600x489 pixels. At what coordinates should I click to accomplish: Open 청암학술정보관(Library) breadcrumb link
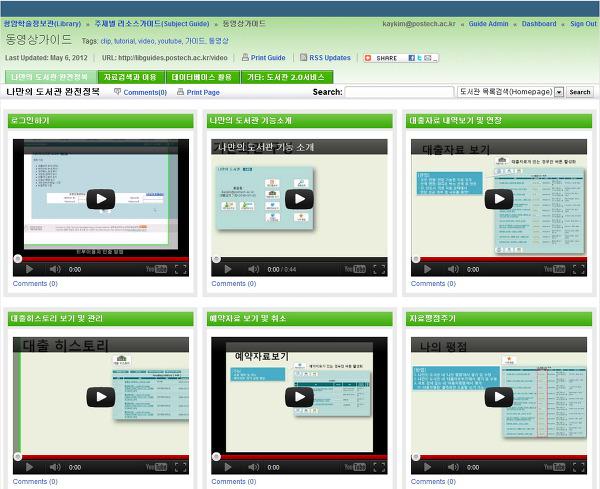coord(42,24)
